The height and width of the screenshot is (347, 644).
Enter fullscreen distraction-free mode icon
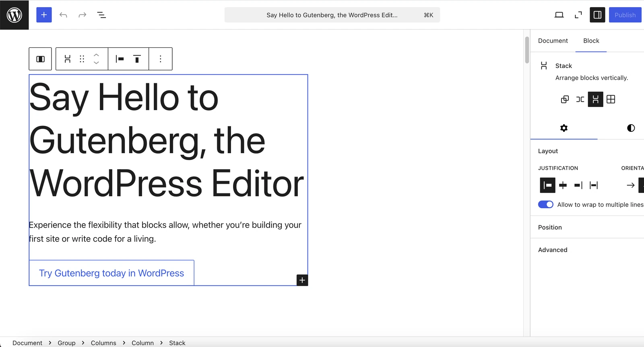(x=578, y=15)
